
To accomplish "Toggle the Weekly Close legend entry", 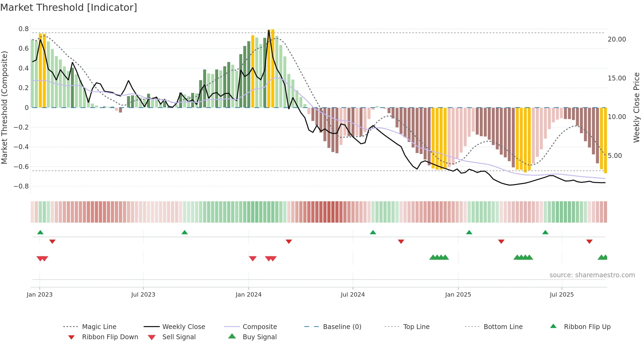I will [x=174, y=327].
